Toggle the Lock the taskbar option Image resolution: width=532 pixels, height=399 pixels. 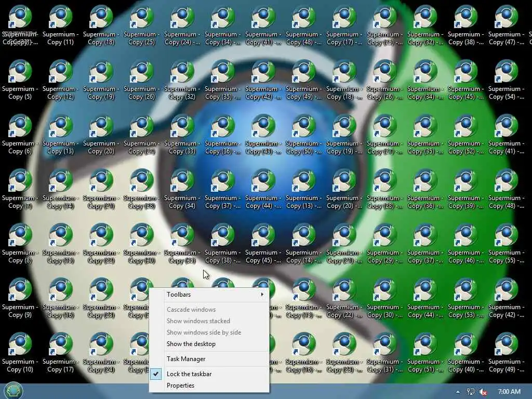209,374
